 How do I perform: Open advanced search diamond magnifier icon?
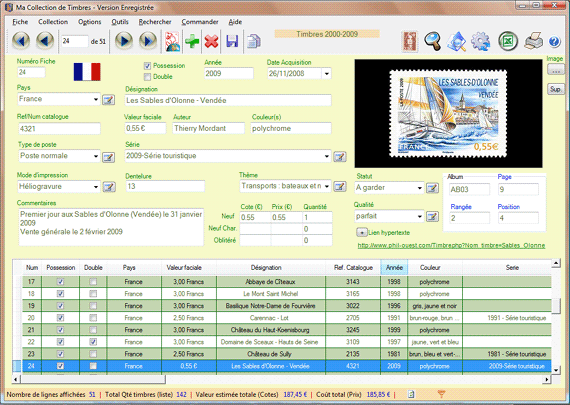(x=457, y=41)
